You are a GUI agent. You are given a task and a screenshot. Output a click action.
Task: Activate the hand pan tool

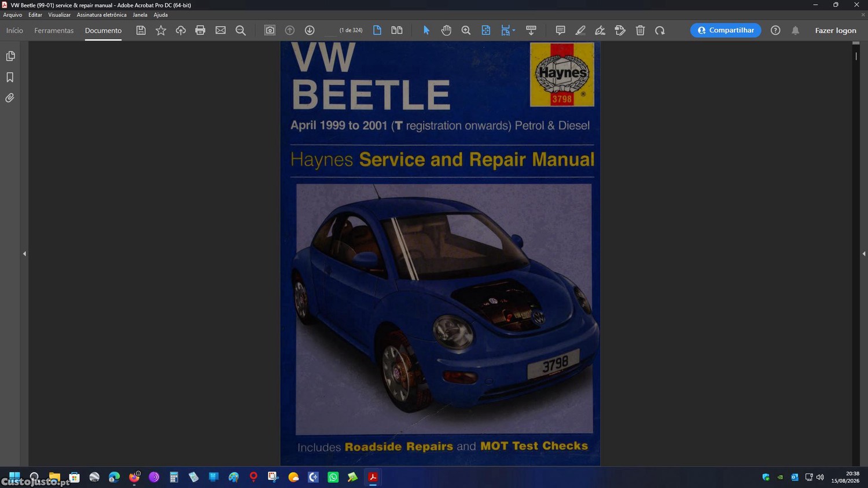coord(446,30)
